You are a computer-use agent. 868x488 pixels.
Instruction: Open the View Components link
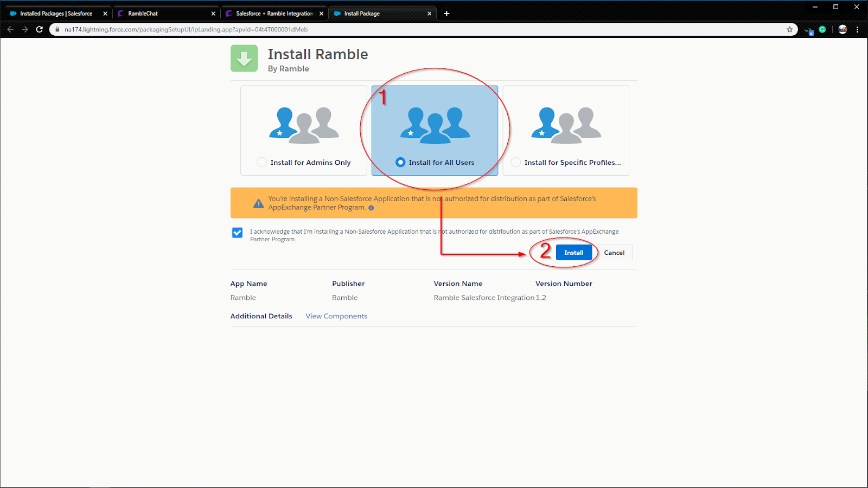click(x=336, y=316)
